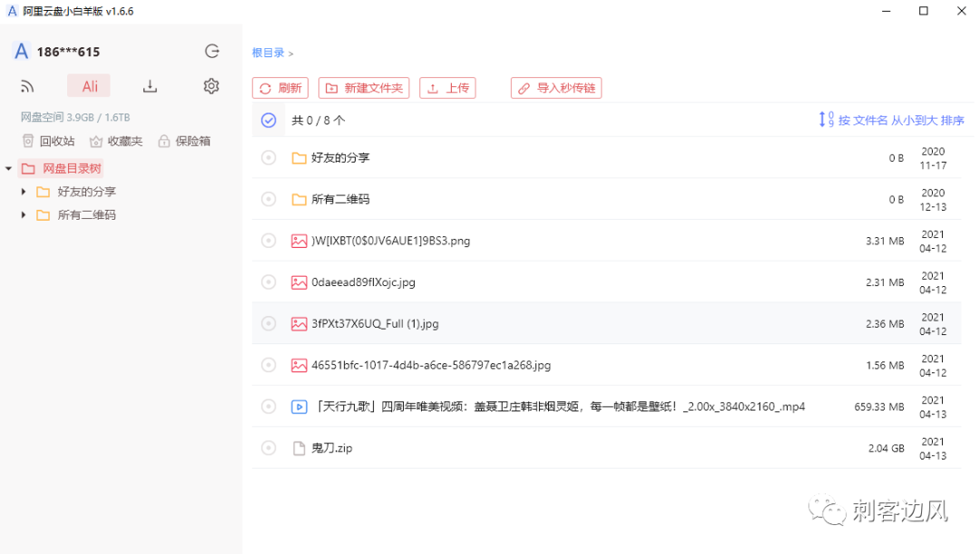Click the 刷新 refresh button
980x554 pixels.
click(x=280, y=88)
